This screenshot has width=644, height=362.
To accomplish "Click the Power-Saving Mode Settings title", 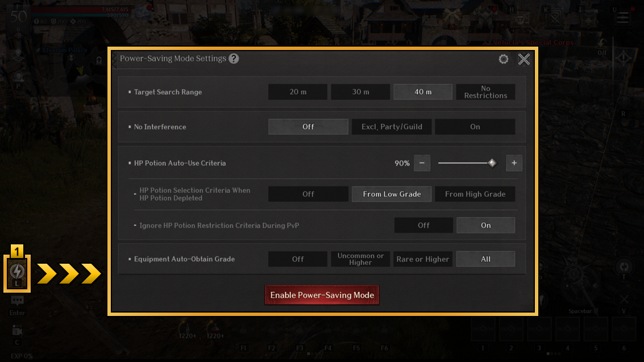I will coord(173,59).
